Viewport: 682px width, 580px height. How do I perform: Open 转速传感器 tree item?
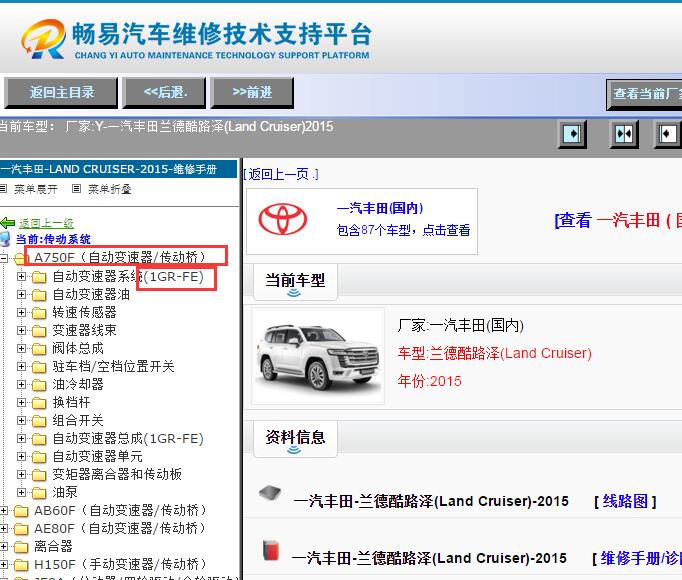point(84,312)
